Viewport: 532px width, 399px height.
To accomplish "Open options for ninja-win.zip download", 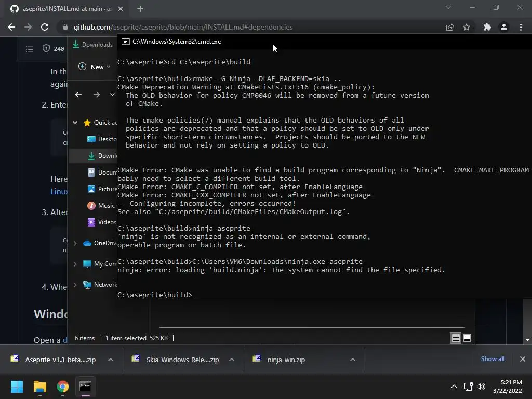I will 353,360.
